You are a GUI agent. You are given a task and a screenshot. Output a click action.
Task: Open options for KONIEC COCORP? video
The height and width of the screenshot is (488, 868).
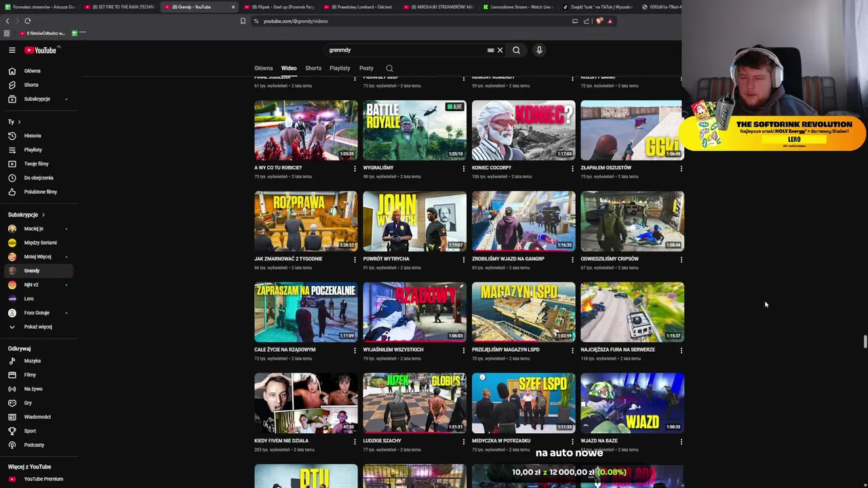[572, 168]
